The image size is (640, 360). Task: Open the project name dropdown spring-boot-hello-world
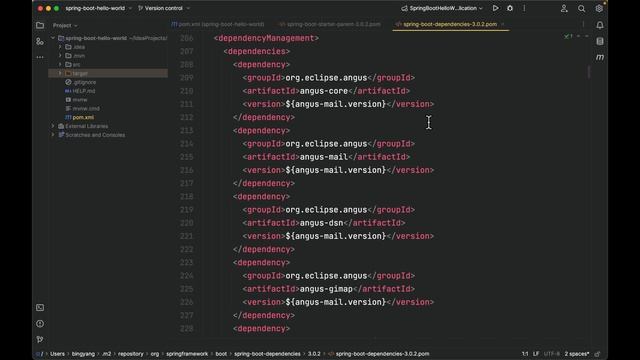98,8
